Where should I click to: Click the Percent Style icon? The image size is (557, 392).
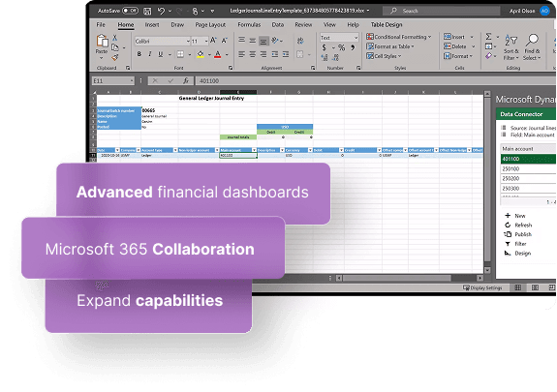(x=341, y=47)
